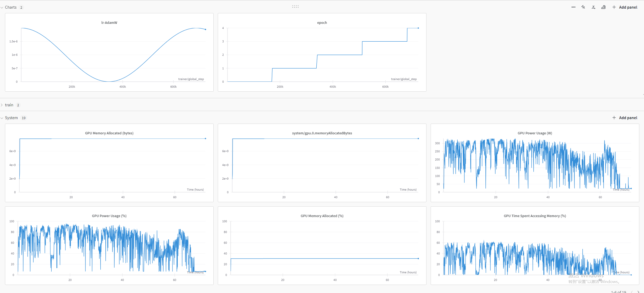
Task: Open the x-axis settings icon in Charts header
Action: coord(593,7)
